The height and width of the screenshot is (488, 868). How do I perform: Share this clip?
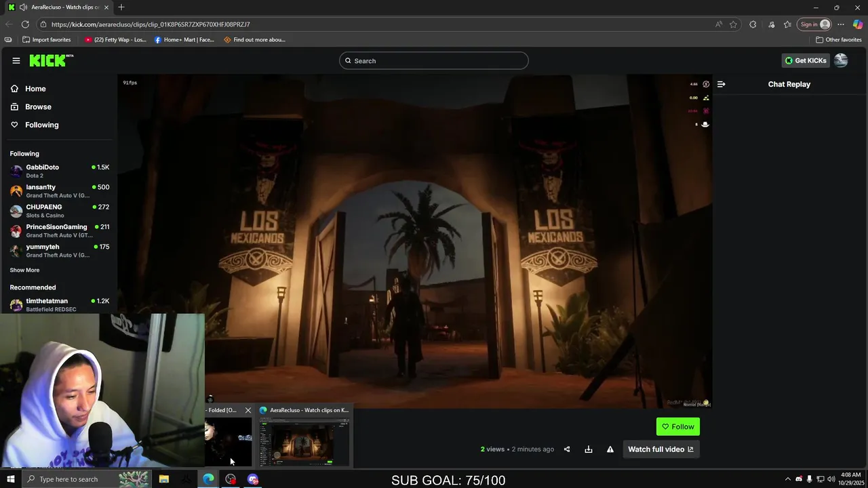567,449
